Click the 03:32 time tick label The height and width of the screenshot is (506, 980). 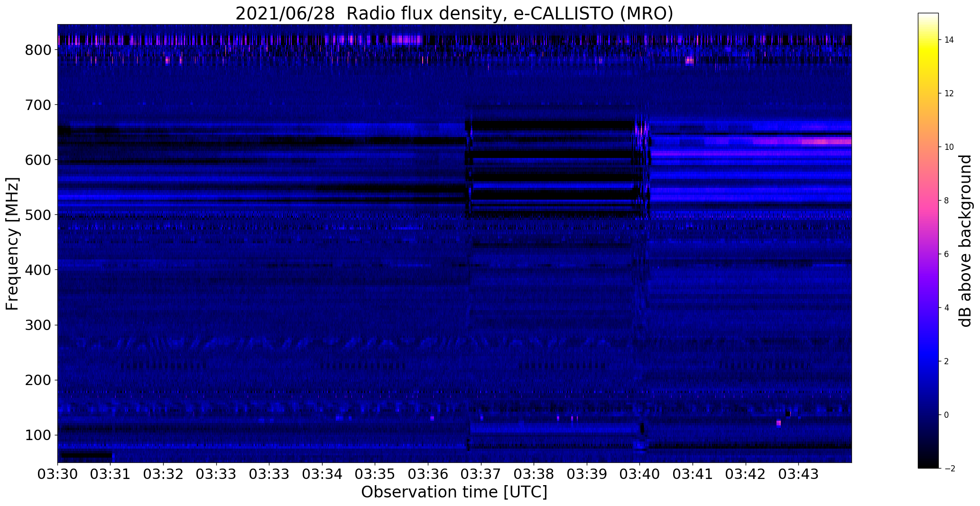click(x=163, y=475)
